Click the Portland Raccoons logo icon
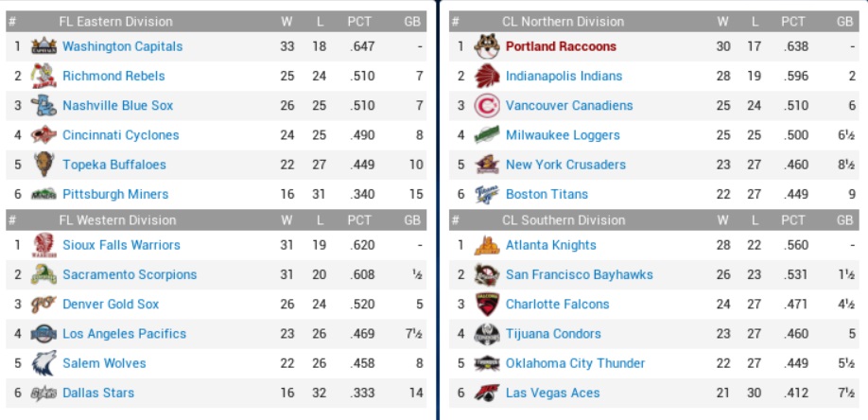 [486, 46]
